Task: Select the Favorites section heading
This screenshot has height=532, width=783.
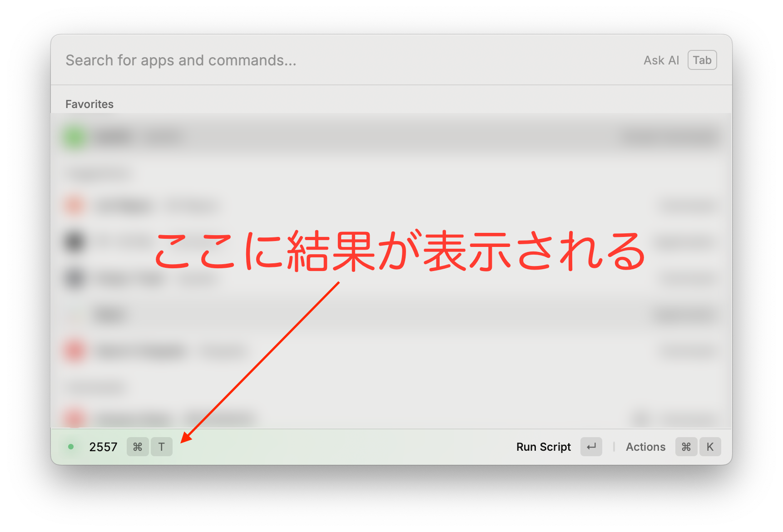Action: [89, 104]
